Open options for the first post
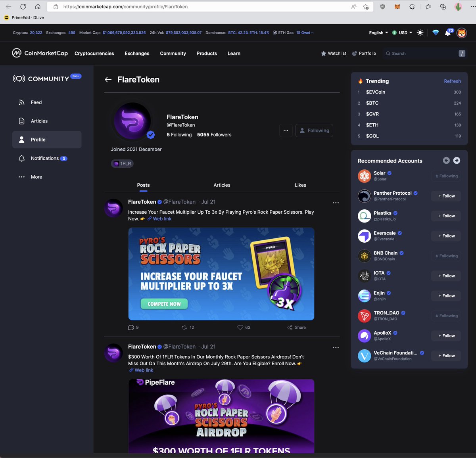 pyautogui.click(x=336, y=203)
